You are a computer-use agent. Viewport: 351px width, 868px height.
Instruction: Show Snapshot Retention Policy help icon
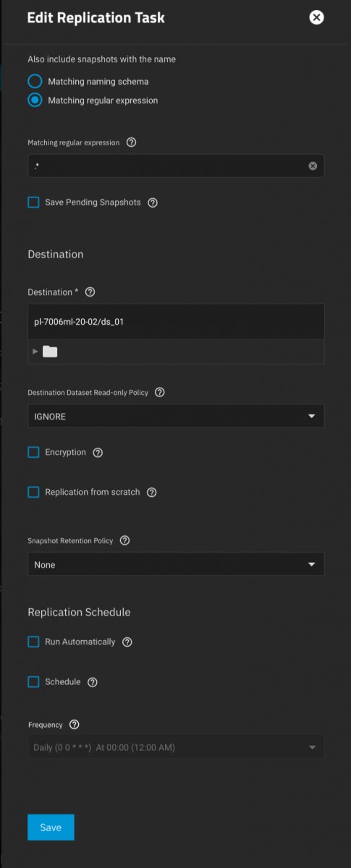(x=124, y=540)
